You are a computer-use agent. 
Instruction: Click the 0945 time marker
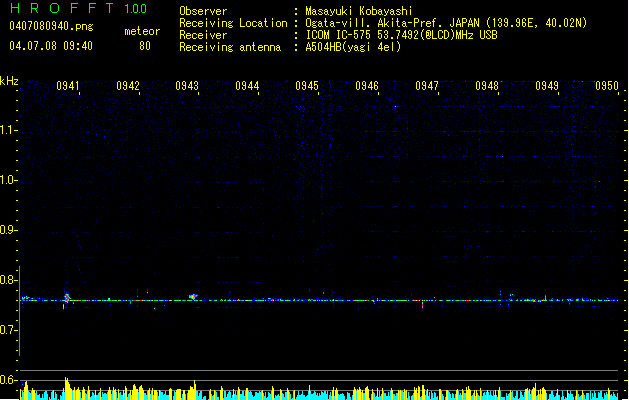(307, 86)
